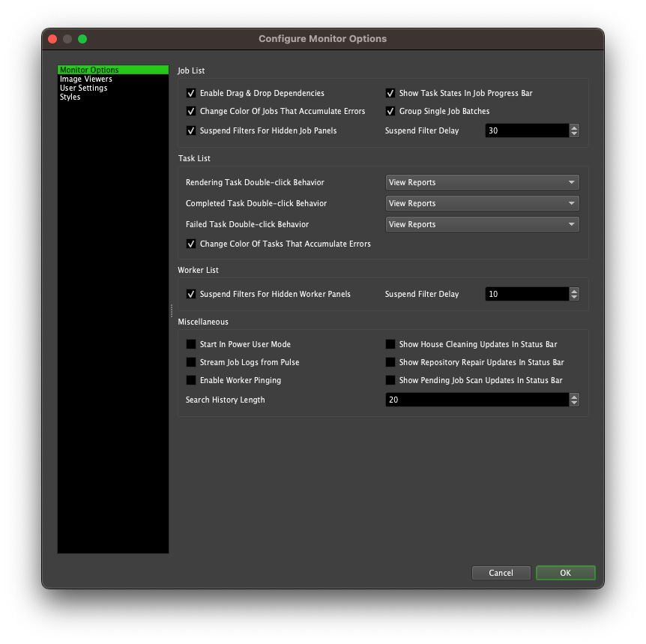Toggle Suspend Filters For Hidden Job Panels
646x644 pixels.
[191, 130]
